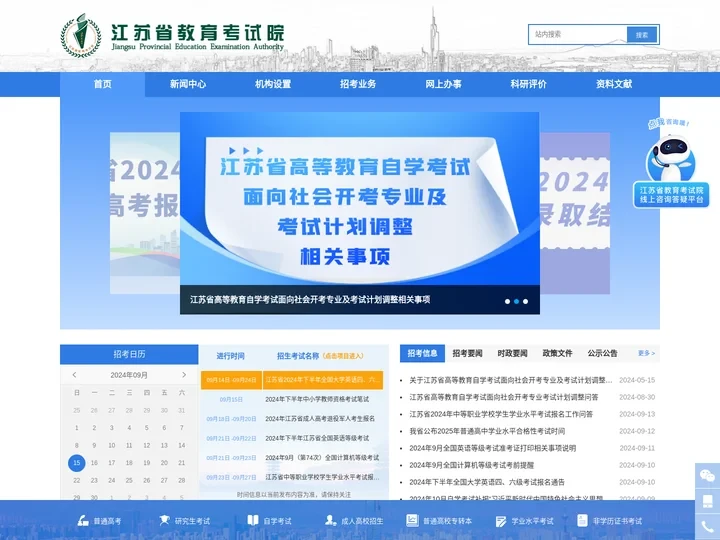This screenshot has width=720, height=540.
Task: Switch to the 时政要闻 tab
Action: click(512, 353)
